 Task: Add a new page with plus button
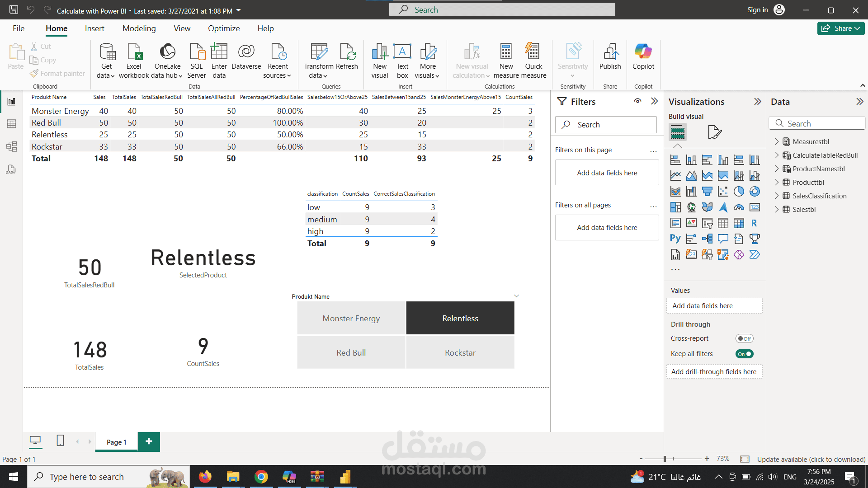pos(149,441)
